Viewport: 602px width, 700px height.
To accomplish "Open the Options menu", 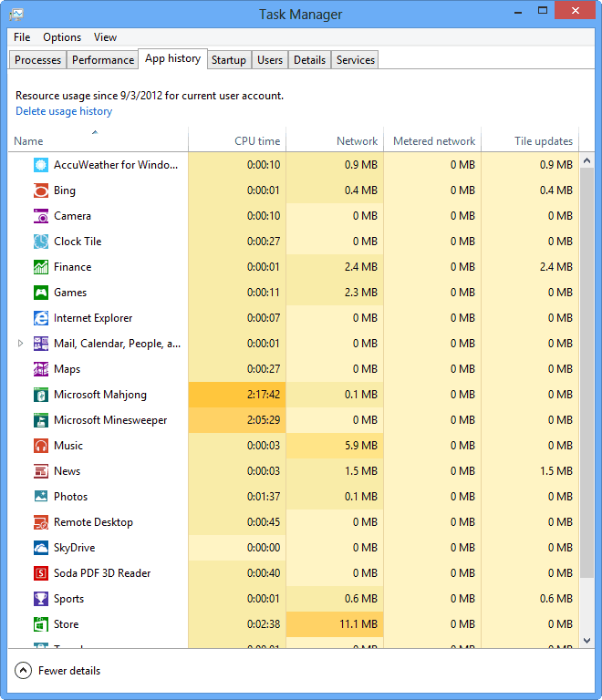I will pyautogui.click(x=62, y=37).
